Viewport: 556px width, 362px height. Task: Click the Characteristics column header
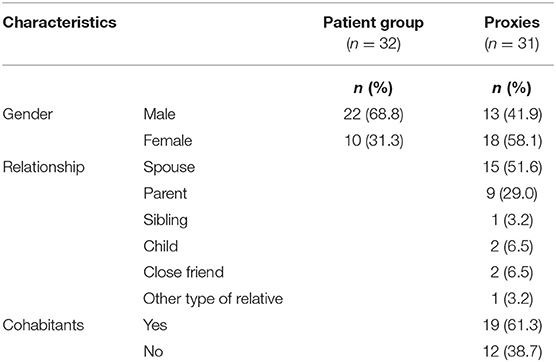(x=60, y=22)
